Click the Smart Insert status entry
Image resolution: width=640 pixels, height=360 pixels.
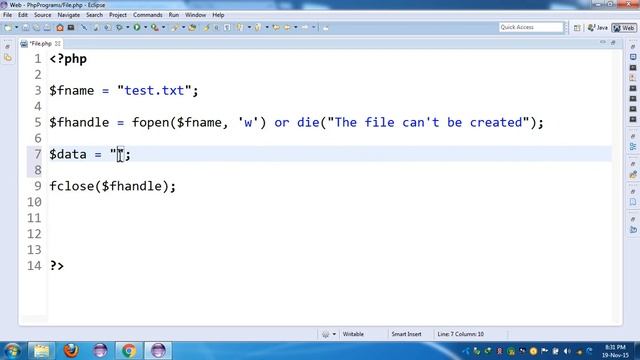(406, 334)
